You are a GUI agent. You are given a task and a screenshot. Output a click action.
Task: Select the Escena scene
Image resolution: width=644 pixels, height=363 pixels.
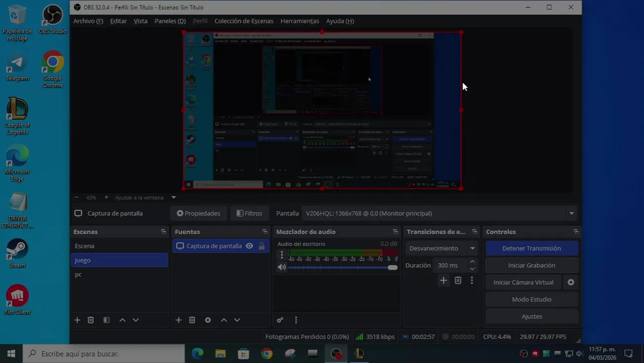click(119, 246)
